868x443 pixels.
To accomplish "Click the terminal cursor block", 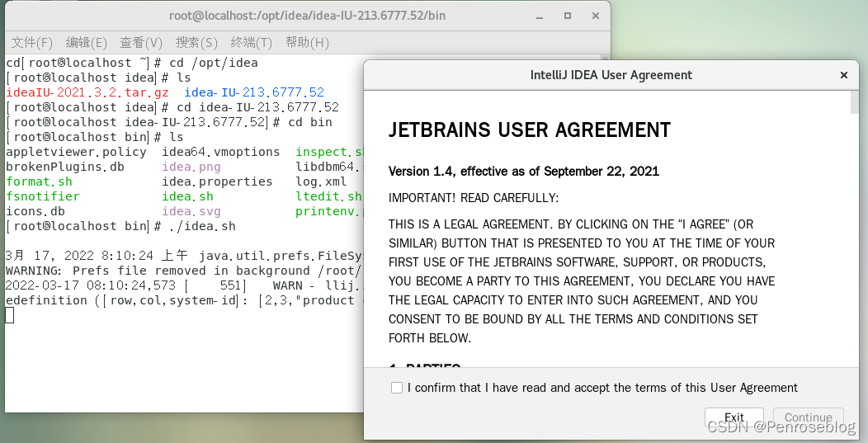I will 9,315.
